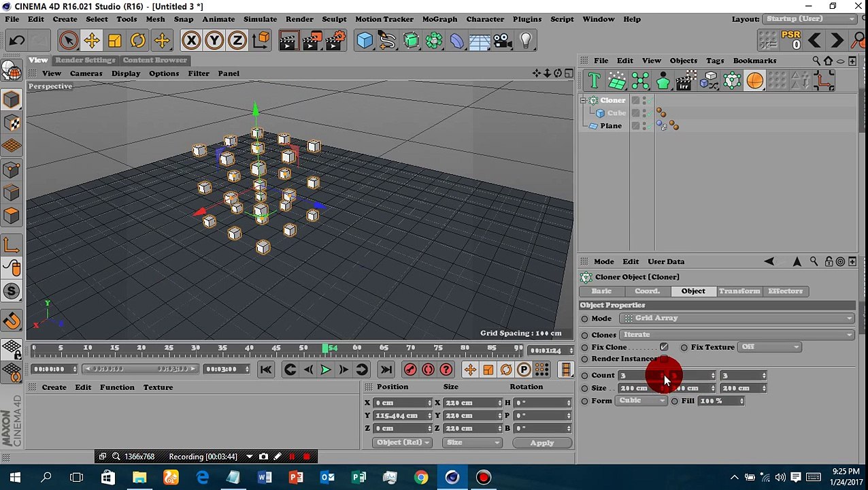868x490 pixels.
Task: Open the Form Cubic dropdown
Action: click(643, 401)
